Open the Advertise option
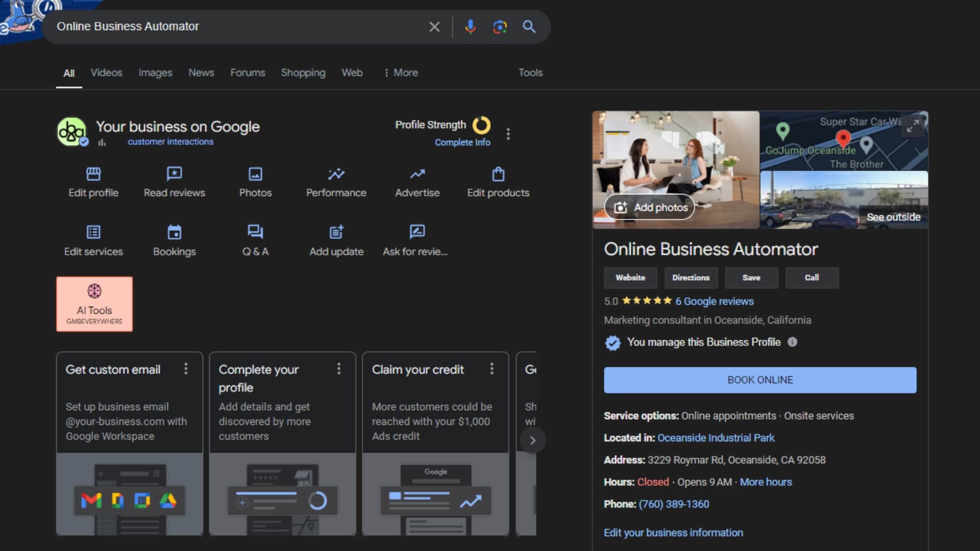Image resolution: width=980 pixels, height=551 pixels. pos(417,182)
